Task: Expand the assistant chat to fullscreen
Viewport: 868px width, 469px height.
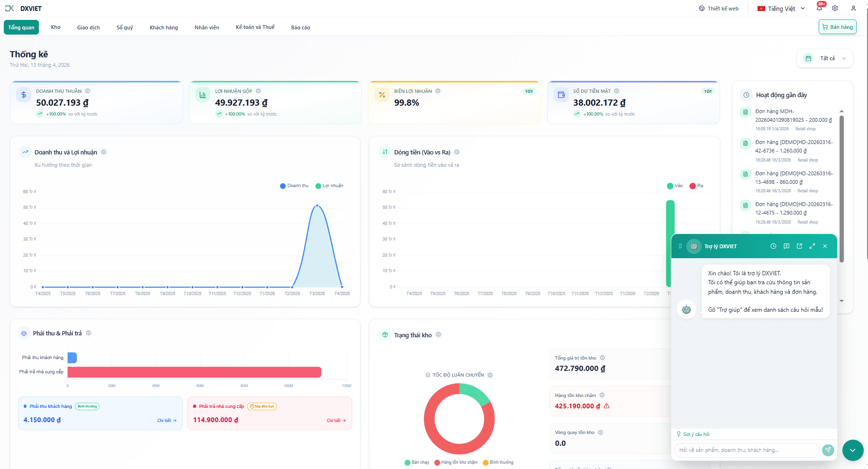Action: pos(812,246)
